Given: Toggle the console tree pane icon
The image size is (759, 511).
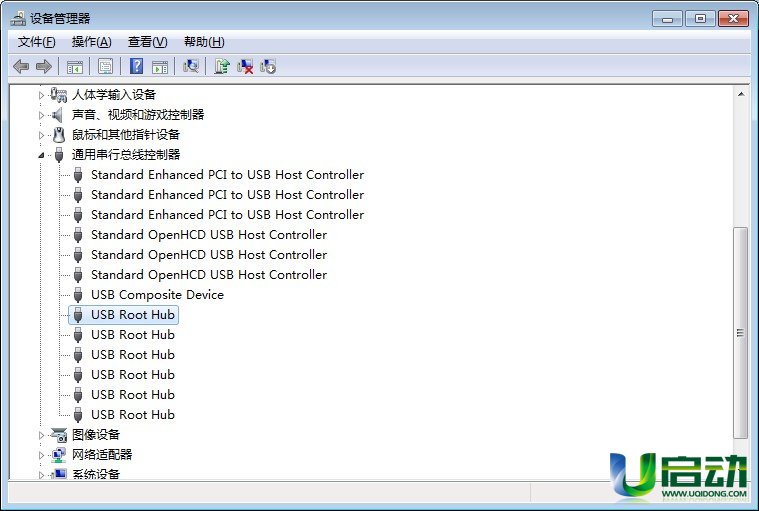Looking at the screenshot, I should [x=75, y=66].
